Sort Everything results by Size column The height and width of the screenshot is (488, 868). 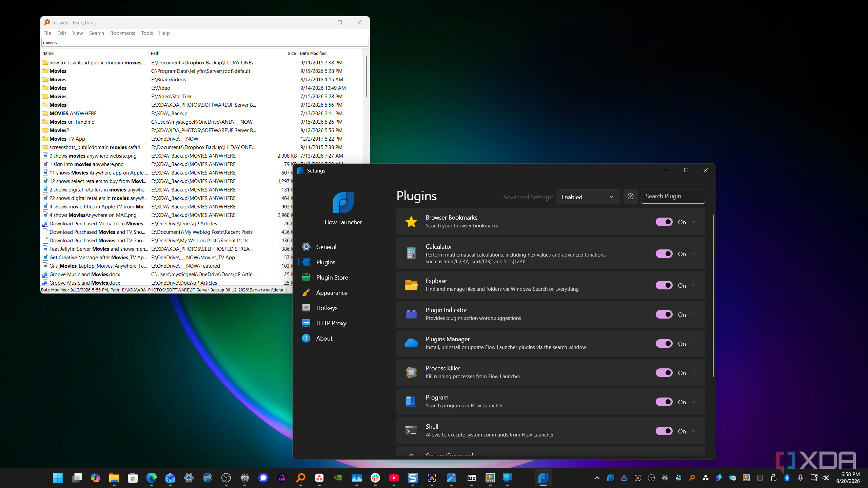pyautogui.click(x=277, y=53)
